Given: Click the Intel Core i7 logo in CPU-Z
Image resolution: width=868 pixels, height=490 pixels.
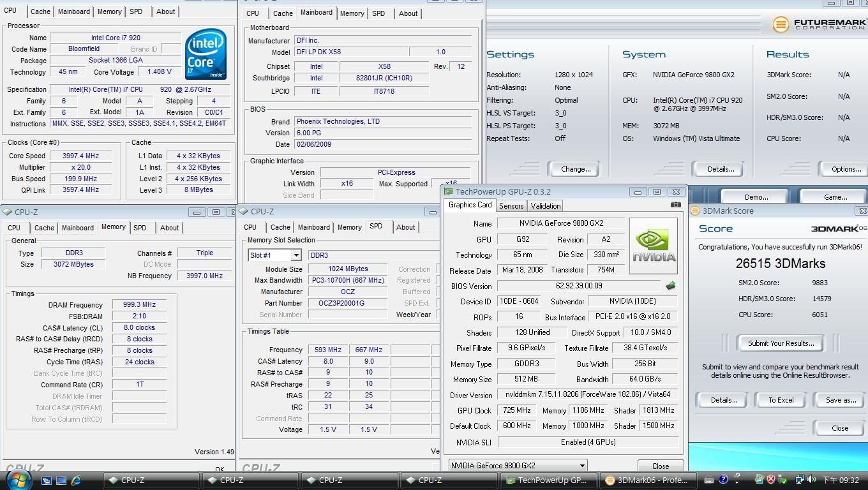Looking at the screenshot, I should coord(206,56).
